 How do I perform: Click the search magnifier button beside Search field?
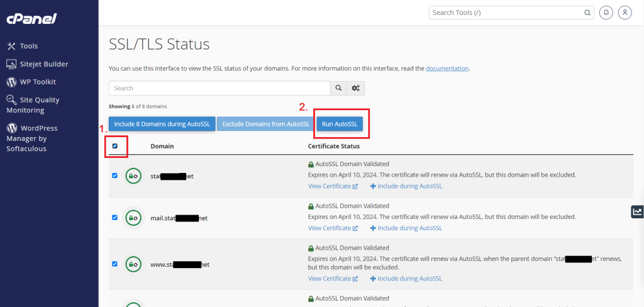[338, 88]
